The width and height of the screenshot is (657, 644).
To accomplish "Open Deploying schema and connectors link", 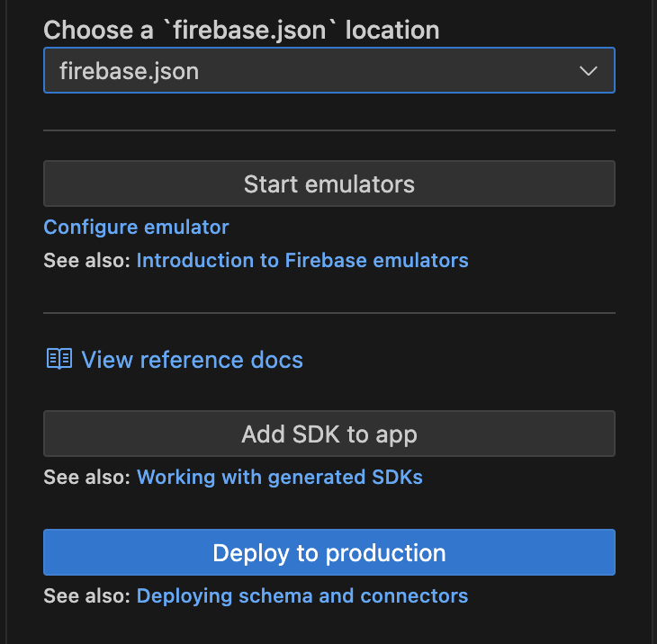I will (302, 595).
